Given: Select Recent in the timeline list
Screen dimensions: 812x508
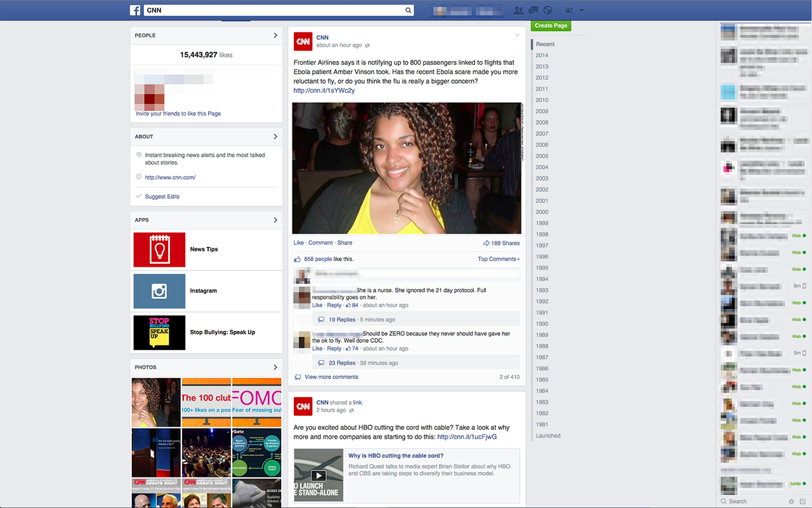Looking at the screenshot, I should tap(545, 44).
